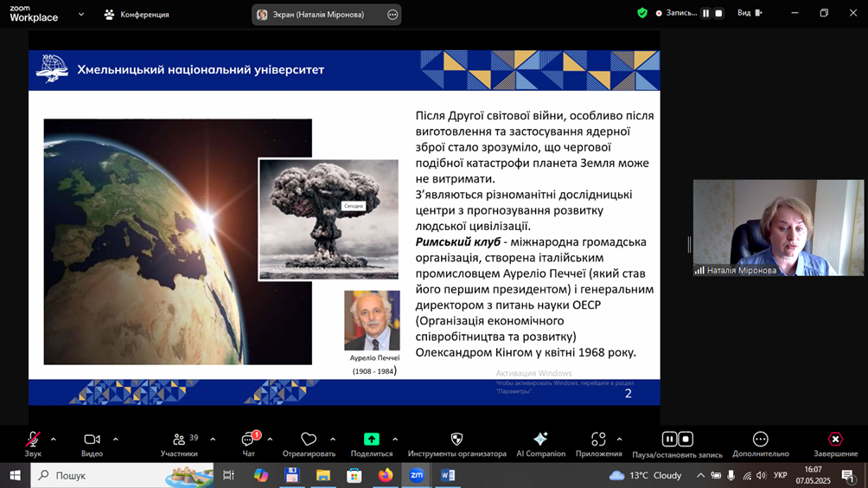
Task: Open Microsoft Store from taskbar
Action: [x=354, y=475]
